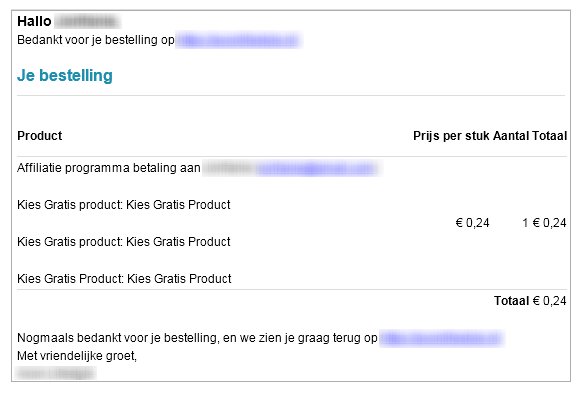The height and width of the screenshot is (393, 582).
Task: Click the 'Prijs per stuk' column header
Action: (x=451, y=136)
